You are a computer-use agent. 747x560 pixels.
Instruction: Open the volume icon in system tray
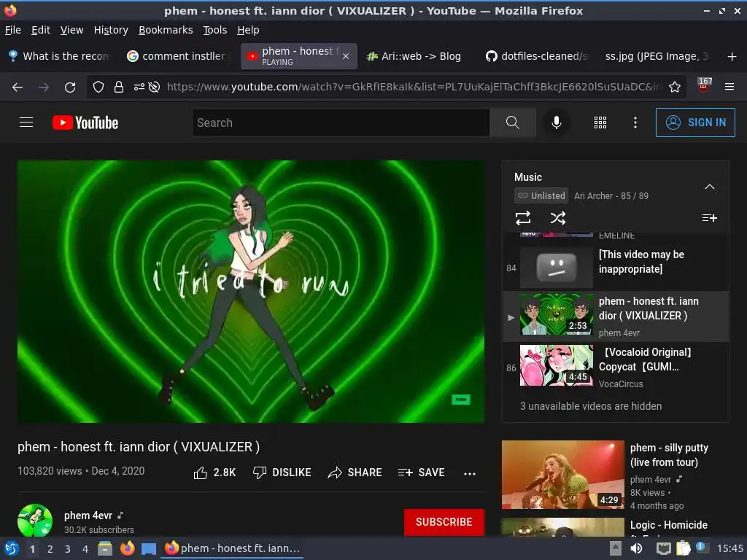636,548
